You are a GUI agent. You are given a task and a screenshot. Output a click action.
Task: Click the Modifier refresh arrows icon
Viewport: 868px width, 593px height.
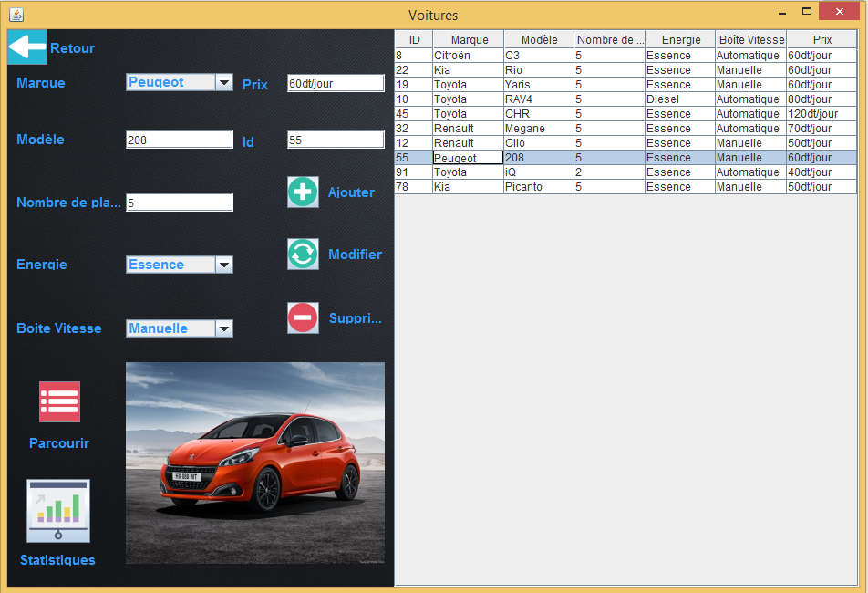303,255
